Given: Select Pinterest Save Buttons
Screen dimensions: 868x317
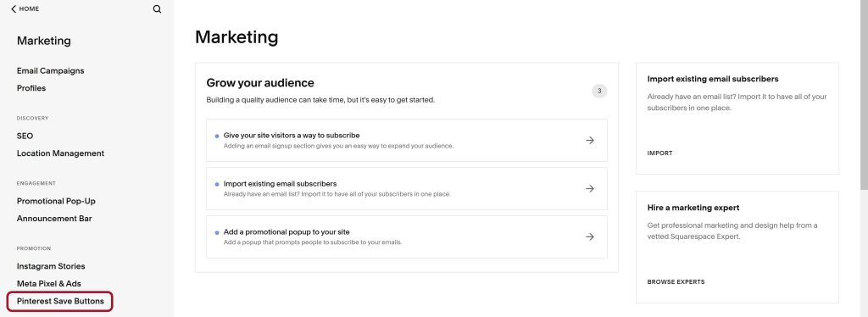Looking at the screenshot, I should 60,302.
